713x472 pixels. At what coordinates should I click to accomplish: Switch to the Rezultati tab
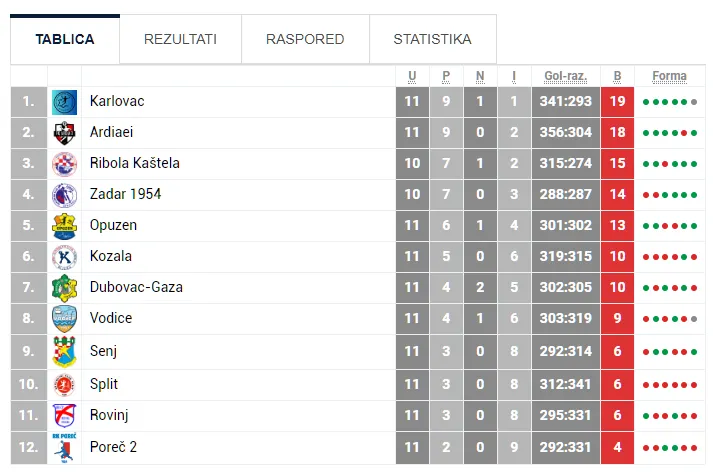(180, 39)
